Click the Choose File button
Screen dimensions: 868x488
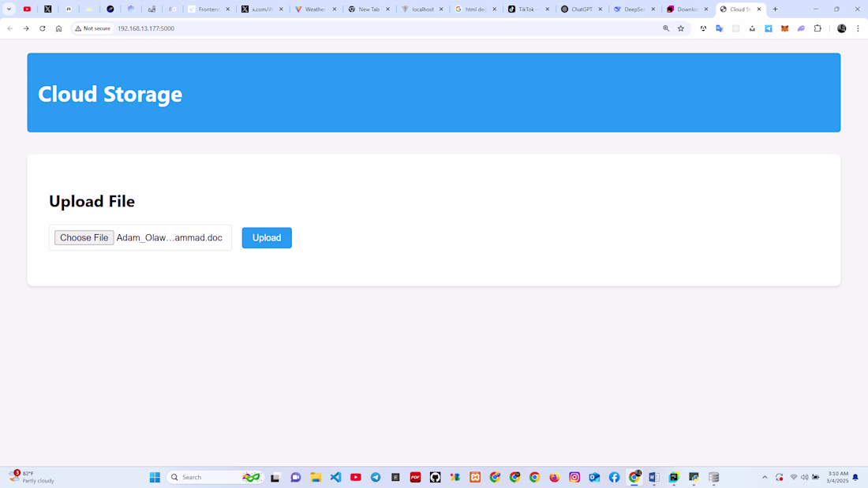(x=84, y=238)
